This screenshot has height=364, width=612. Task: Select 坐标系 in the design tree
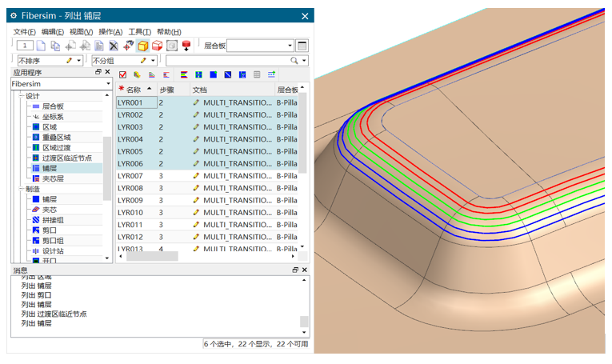53,117
